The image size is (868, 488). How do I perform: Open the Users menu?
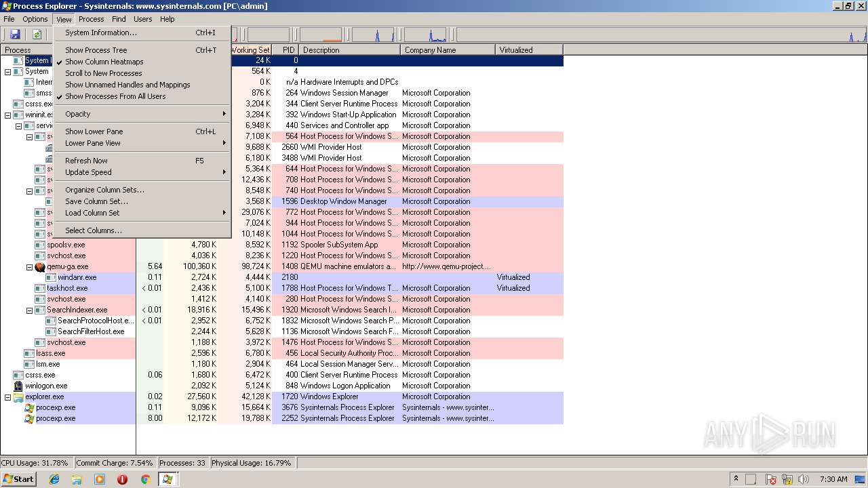[x=142, y=19]
